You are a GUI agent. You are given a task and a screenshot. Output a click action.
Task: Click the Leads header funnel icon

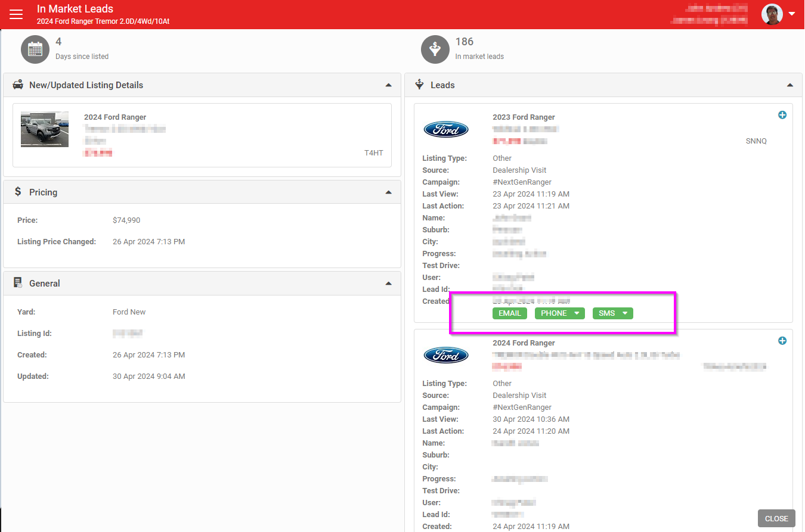(x=420, y=85)
